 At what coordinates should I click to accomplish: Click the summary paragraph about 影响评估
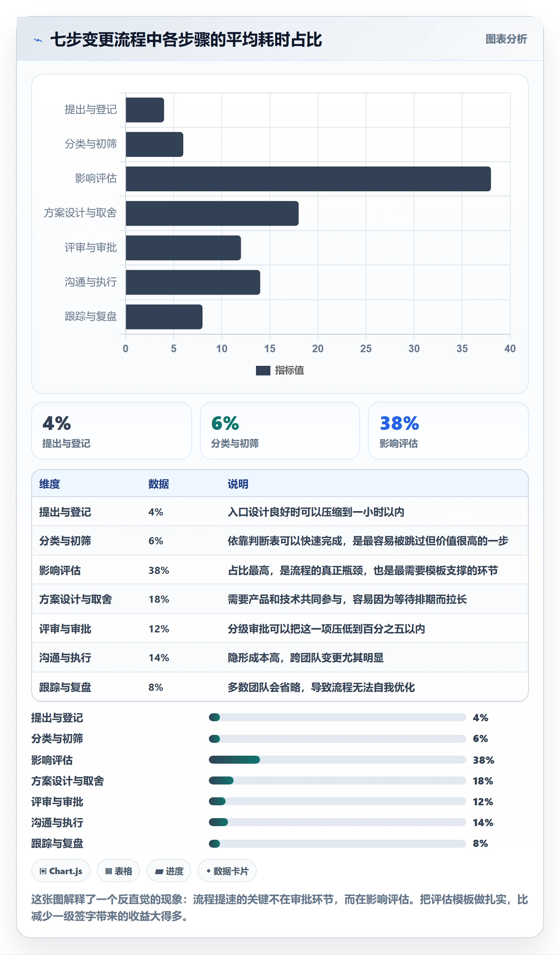tap(280, 908)
